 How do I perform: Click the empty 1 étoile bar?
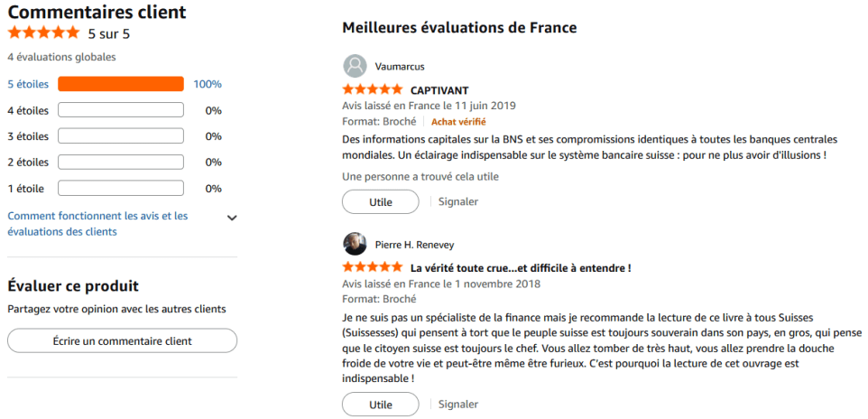point(121,189)
